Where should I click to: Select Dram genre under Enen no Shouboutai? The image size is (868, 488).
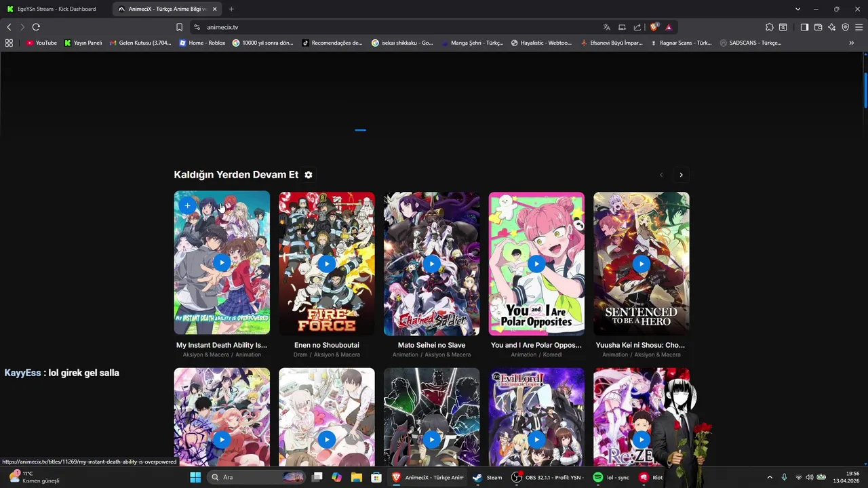coord(300,354)
